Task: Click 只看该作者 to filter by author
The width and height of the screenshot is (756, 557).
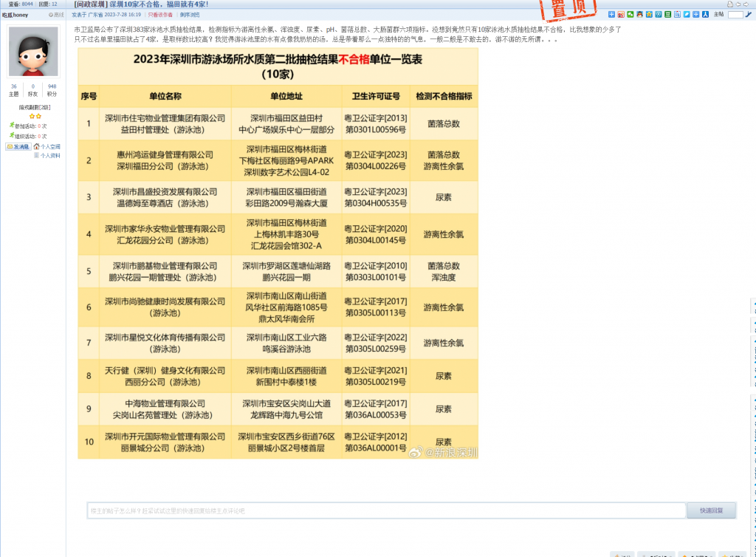Action: 162,15
